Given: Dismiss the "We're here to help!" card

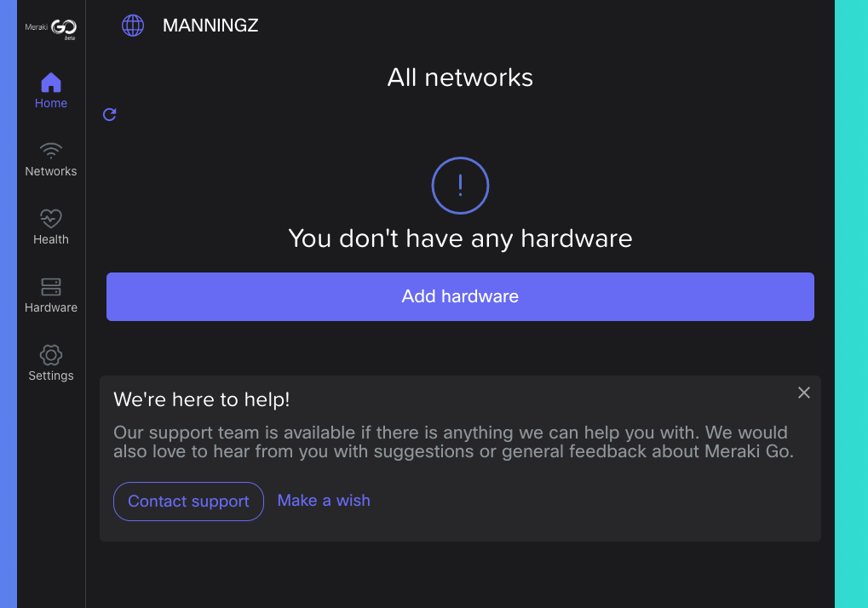Looking at the screenshot, I should pos(803,393).
